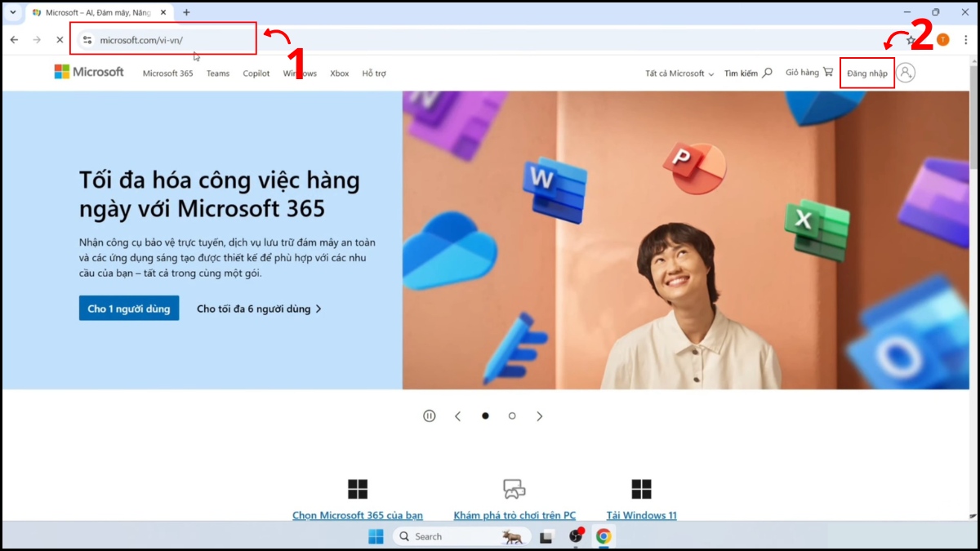Open the tab search chevron at top-left
This screenshot has height=551, width=980.
11,12
